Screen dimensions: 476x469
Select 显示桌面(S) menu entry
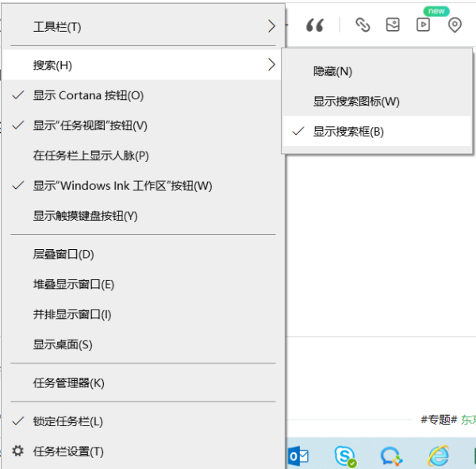click(x=141, y=344)
